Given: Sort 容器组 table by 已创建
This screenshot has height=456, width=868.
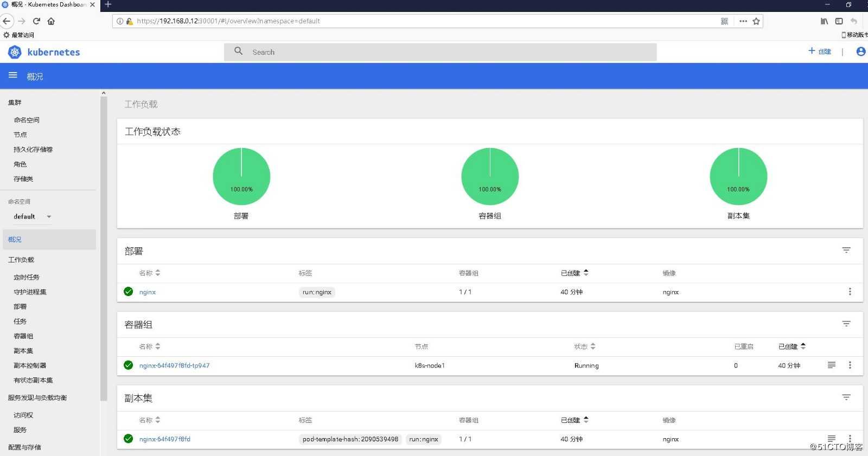Looking at the screenshot, I should [x=792, y=346].
